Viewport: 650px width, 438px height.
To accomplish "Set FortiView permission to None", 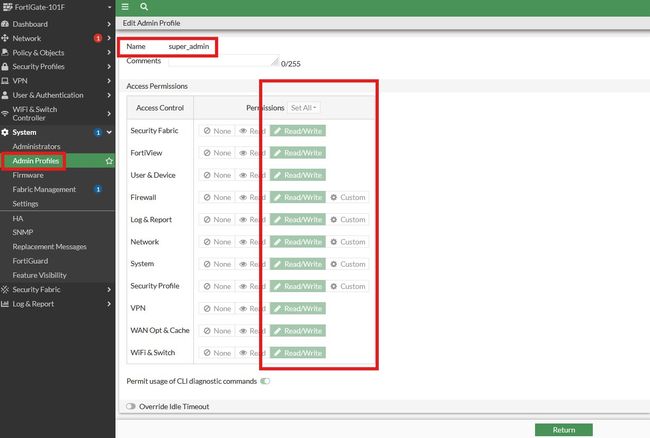I will coord(217,153).
